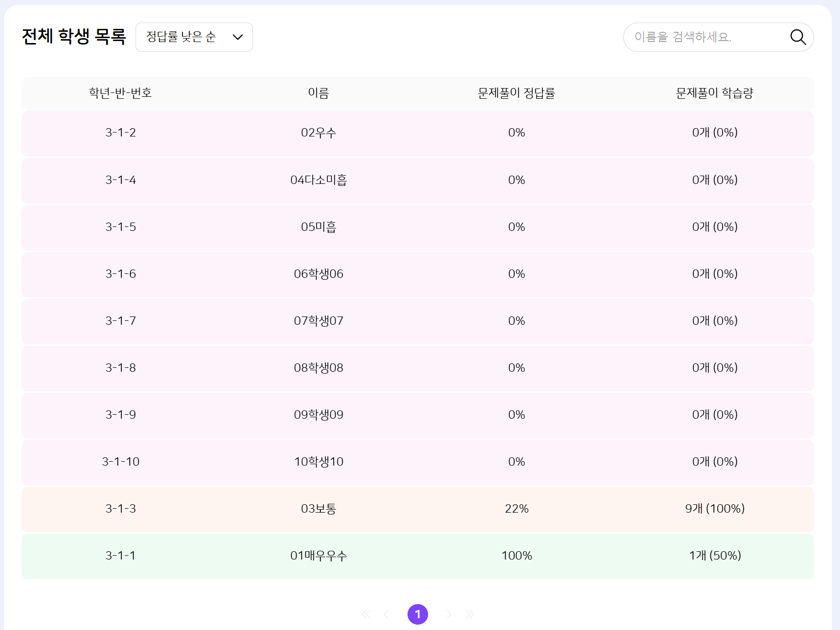
Task: Select student name 04다소미흡
Action: (318, 180)
